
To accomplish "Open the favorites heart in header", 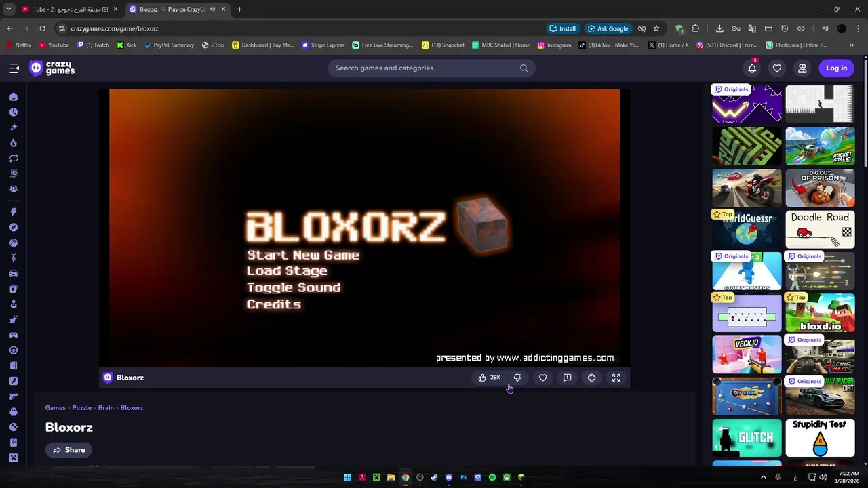I will tap(777, 68).
